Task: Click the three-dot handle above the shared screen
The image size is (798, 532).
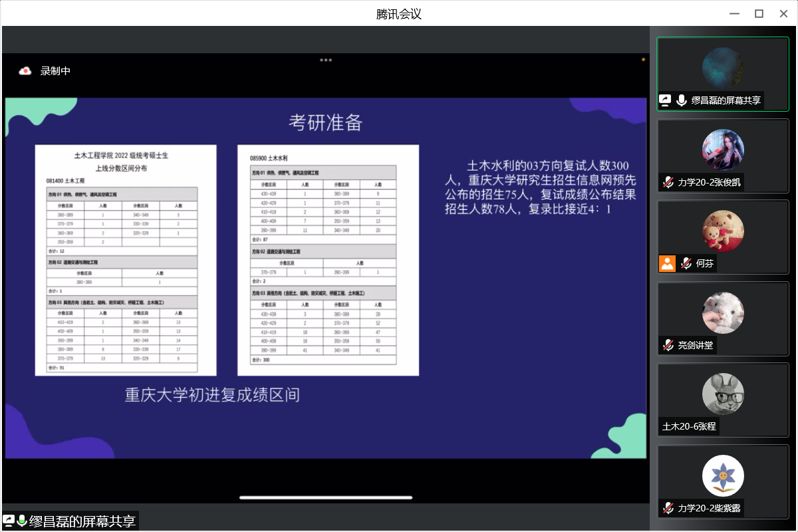Action: click(x=325, y=60)
